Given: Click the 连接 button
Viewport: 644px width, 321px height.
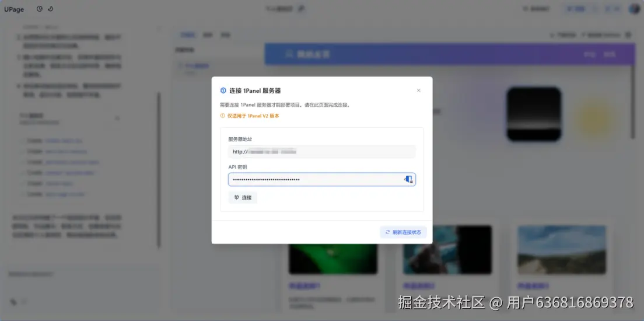Looking at the screenshot, I should pyautogui.click(x=243, y=198).
